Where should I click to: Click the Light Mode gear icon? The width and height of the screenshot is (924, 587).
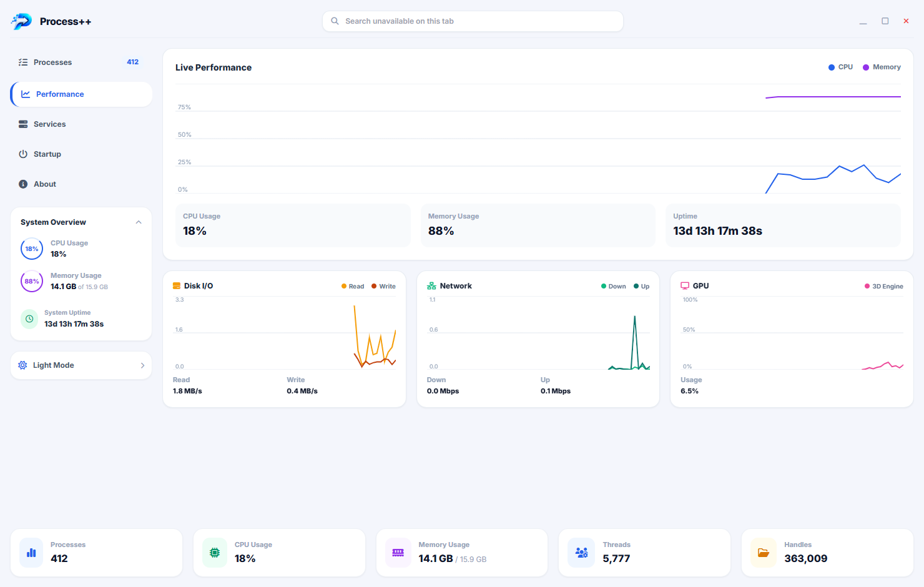[x=22, y=365]
